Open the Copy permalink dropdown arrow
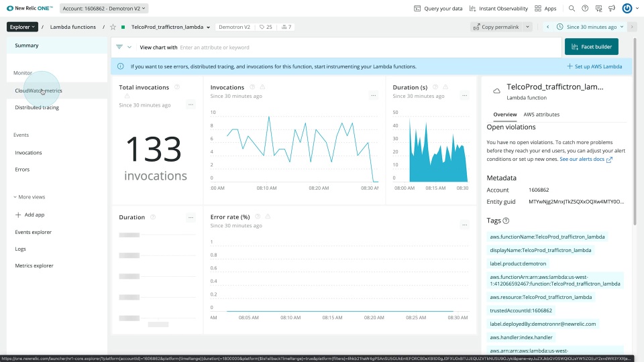Screen dimensions: 644x362 coord(527,27)
